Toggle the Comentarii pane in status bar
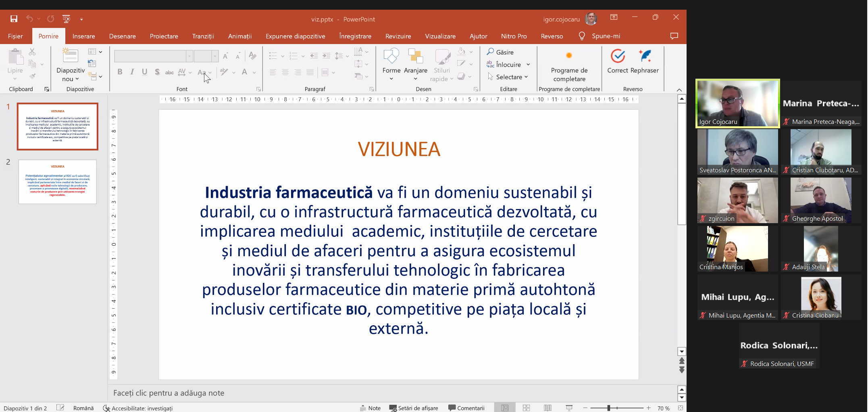 tap(466, 408)
